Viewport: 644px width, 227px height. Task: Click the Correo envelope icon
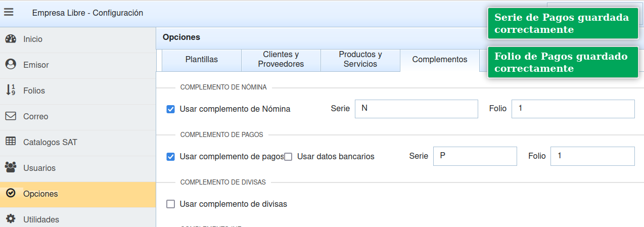point(11,116)
